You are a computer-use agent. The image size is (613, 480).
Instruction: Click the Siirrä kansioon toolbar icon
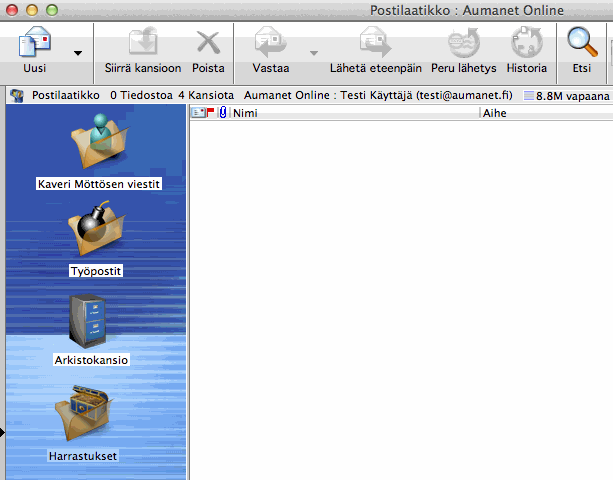tap(142, 45)
